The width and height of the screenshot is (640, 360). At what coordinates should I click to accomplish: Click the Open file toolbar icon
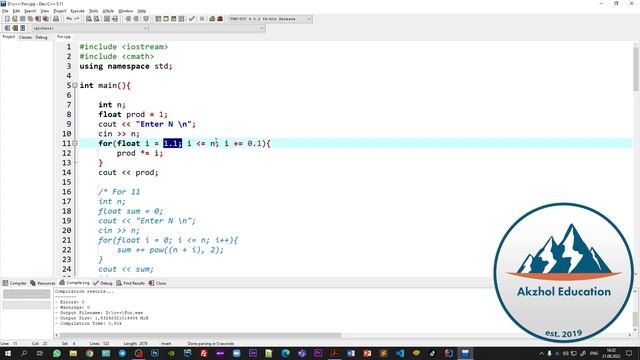[x=15, y=19]
